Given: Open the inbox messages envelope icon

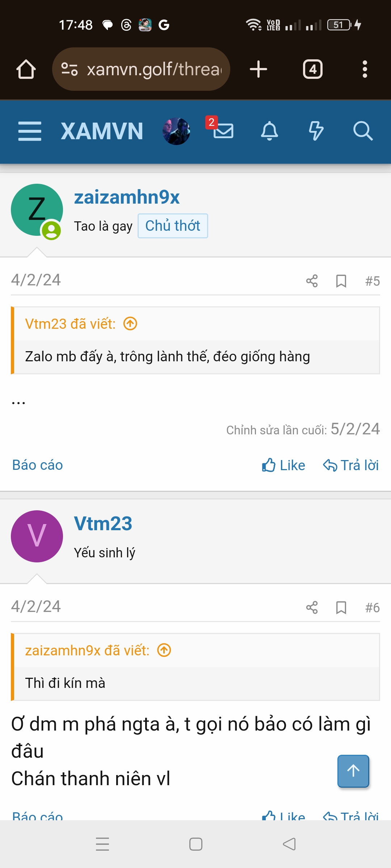Looking at the screenshot, I should (223, 131).
